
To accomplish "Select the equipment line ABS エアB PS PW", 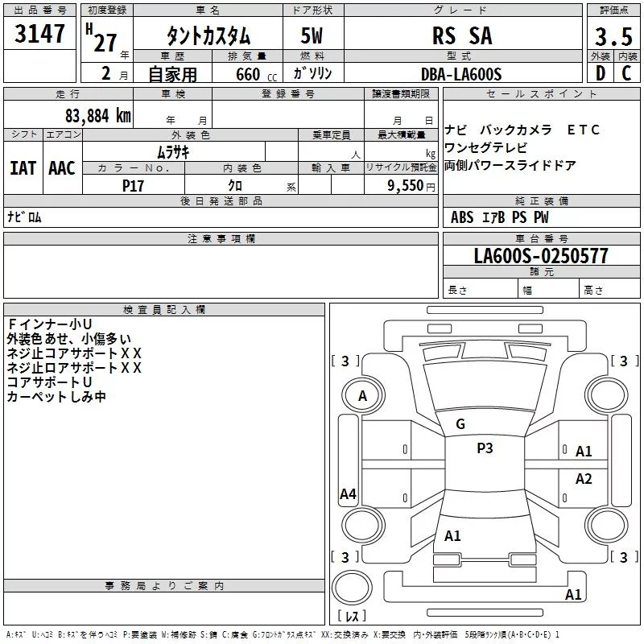I will click(499, 217).
